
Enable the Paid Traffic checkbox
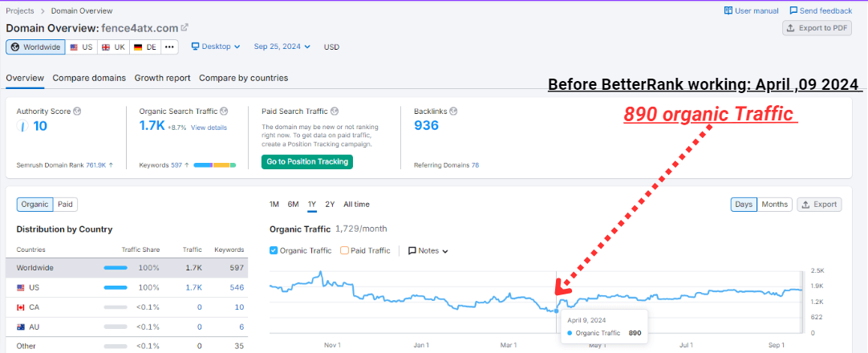[x=345, y=250]
